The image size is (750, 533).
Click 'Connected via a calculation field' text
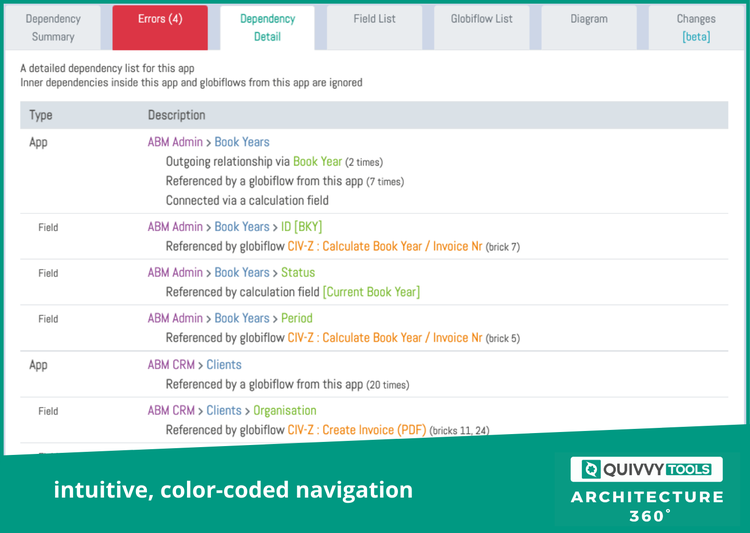[247, 200]
